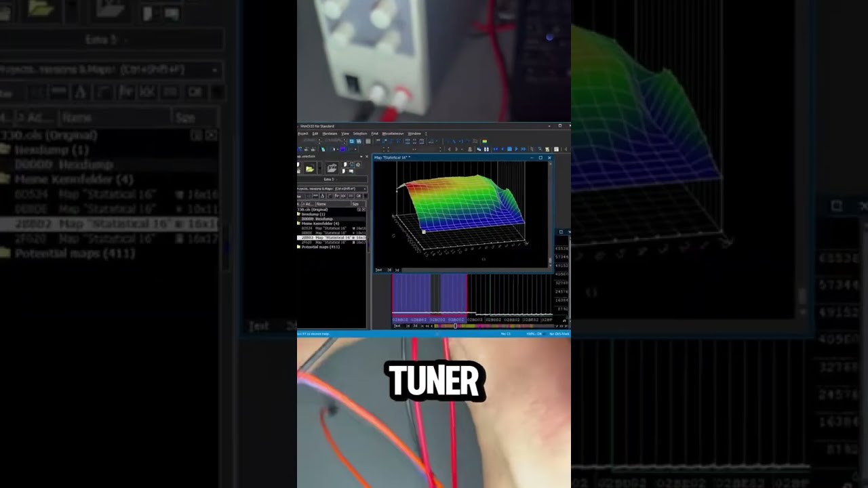The image size is (868, 488).
Task: Open the Edit menu
Action: 315,134
